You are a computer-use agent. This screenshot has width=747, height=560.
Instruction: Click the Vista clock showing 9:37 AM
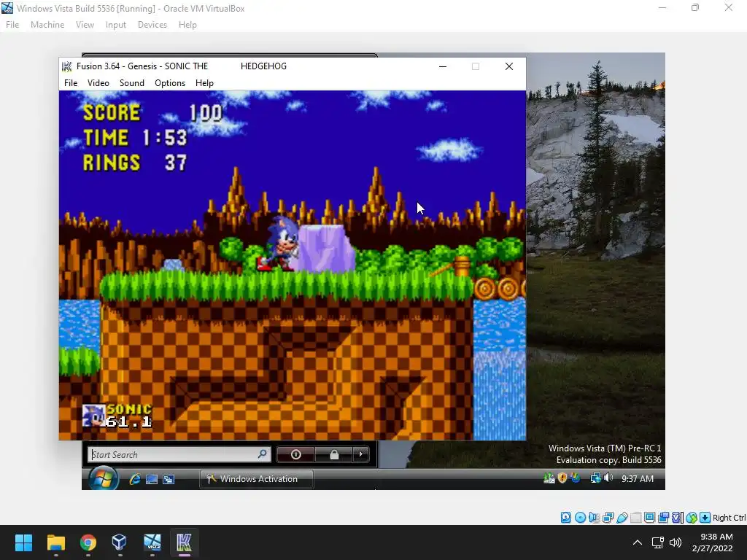638,478
